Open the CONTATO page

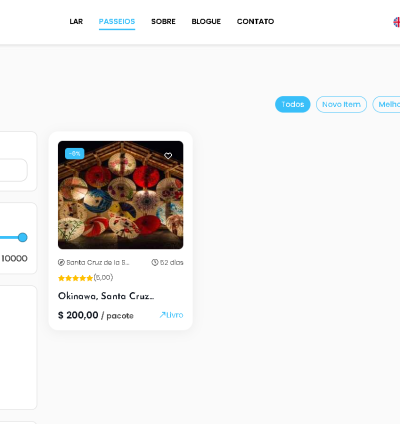255,21
